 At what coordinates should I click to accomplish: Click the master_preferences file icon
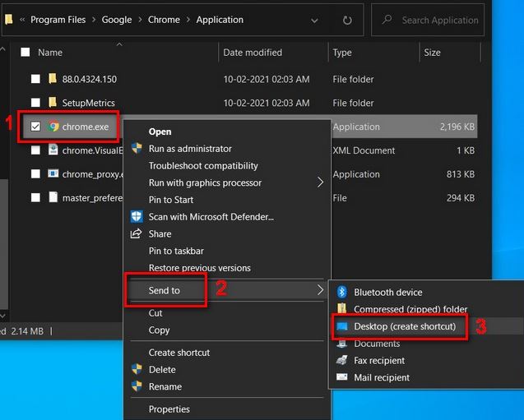click(x=53, y=197)
